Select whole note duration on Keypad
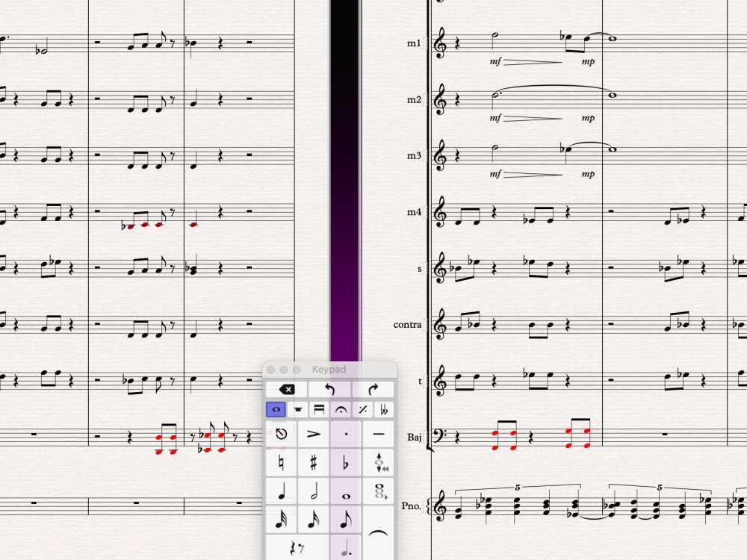The height and width of the screenshot is (560, 747). pyautogui.click(x=346, y=491)
